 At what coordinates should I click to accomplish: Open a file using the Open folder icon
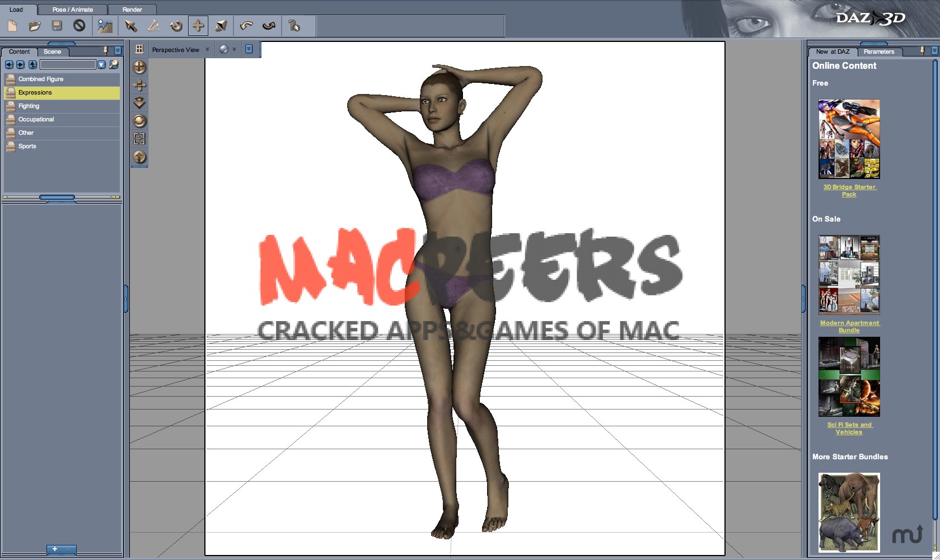34,26
